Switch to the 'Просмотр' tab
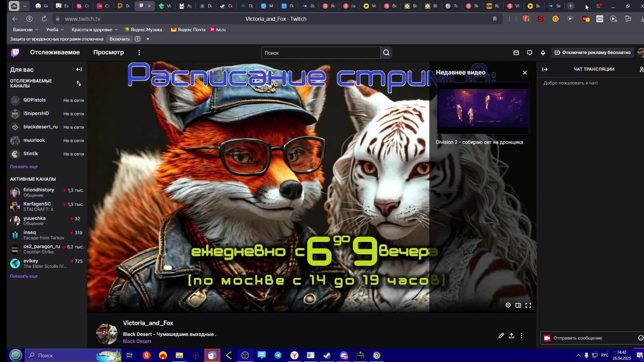This screenshot has height=362, width=644. 108,52
